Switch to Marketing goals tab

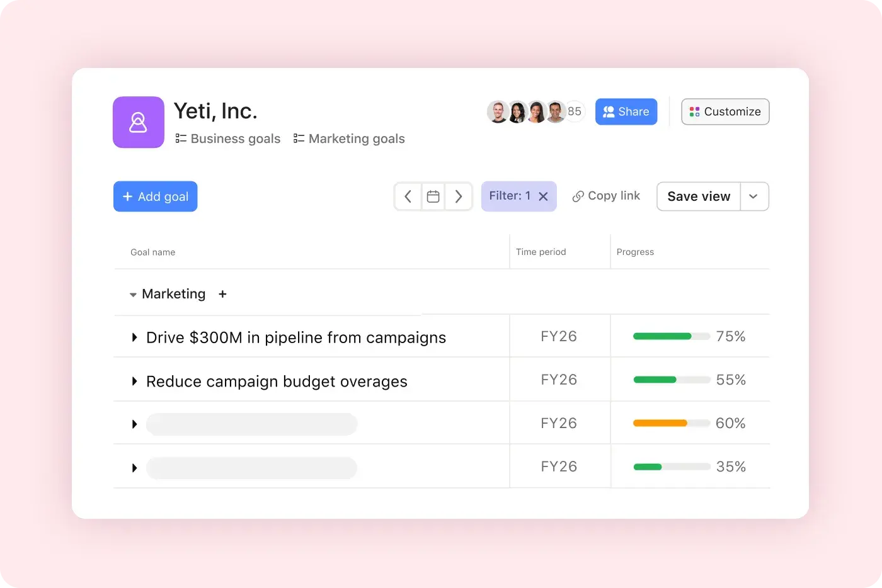pyautogui.click(x=356, y=139)
